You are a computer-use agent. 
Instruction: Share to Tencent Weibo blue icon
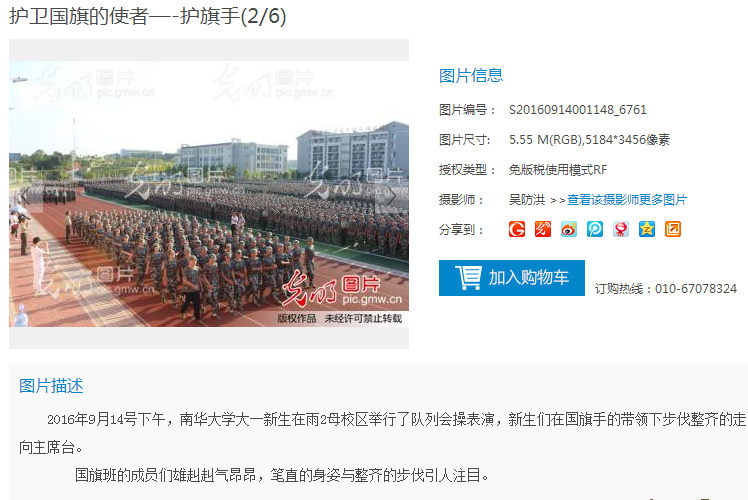point(595,229)
